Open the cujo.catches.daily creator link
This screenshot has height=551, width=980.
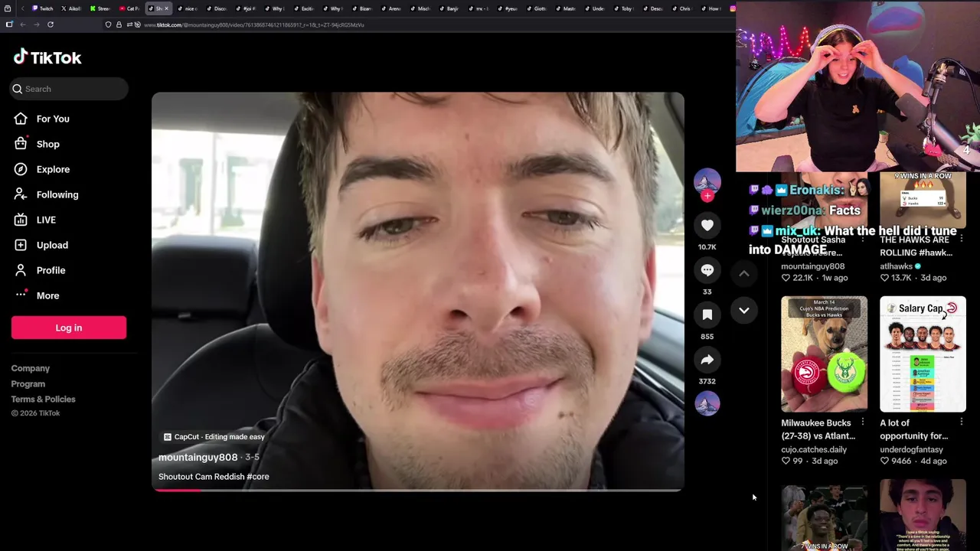click(814, 449)
